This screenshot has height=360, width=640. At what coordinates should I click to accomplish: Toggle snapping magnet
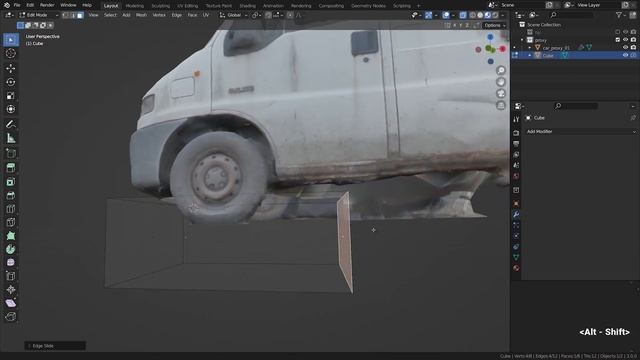point(268,15)
